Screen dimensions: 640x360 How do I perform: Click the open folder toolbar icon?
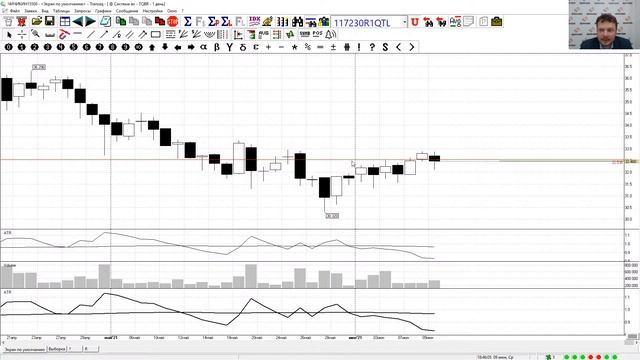[37, 22]
